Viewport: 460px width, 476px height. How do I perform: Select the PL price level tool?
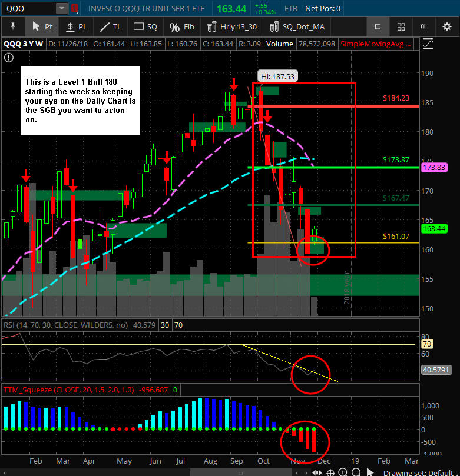[x=77, y=26]
